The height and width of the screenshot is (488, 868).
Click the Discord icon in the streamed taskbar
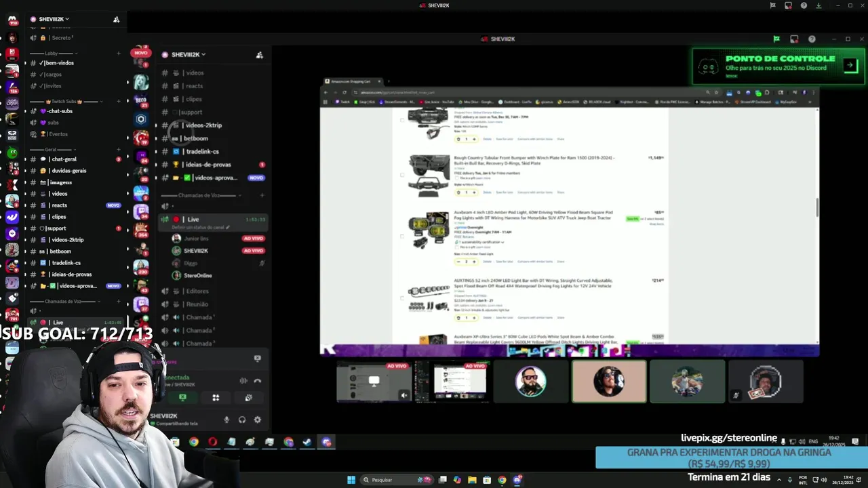tap(326, 442)
